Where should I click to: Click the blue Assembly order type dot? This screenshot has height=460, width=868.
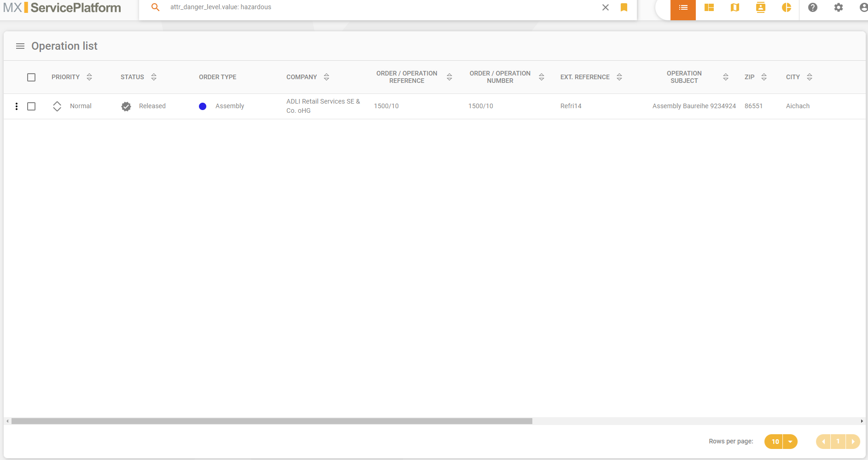(x=203, y=106)
